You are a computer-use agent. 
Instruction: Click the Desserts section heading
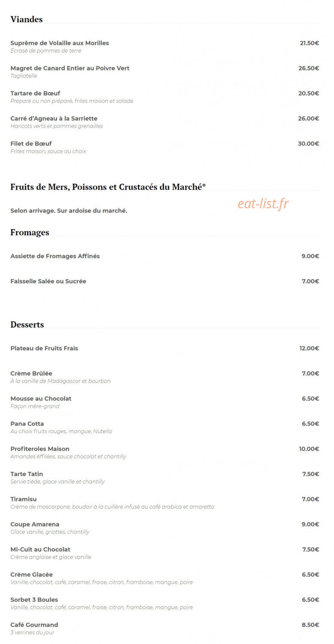click(x=27, y=325)
